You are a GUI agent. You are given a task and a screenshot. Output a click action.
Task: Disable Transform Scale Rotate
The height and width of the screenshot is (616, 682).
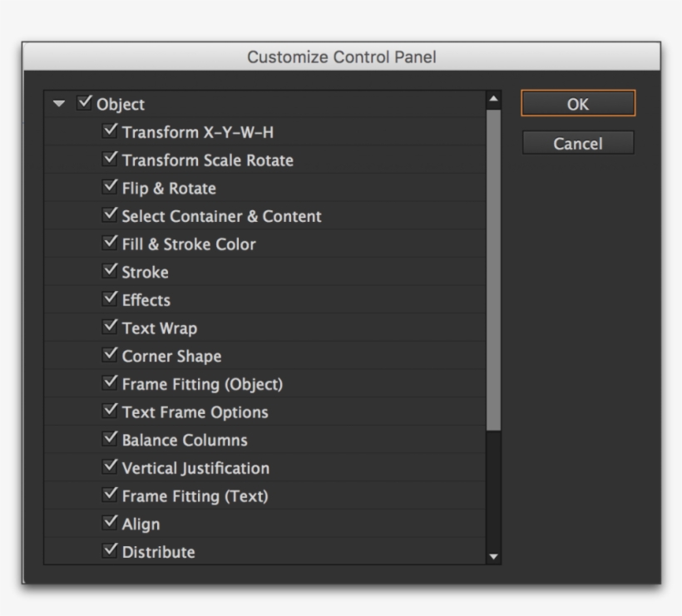(109, 160)
